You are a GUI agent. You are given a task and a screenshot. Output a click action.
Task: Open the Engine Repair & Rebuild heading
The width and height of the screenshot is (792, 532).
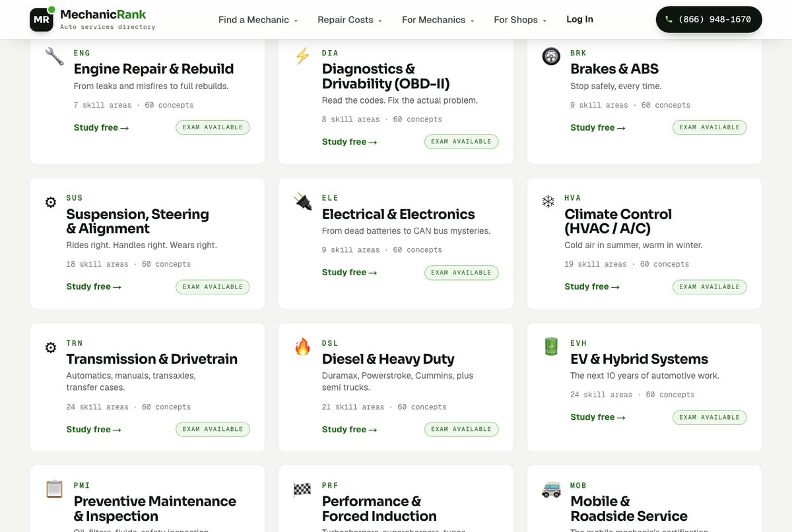[154, 69]
